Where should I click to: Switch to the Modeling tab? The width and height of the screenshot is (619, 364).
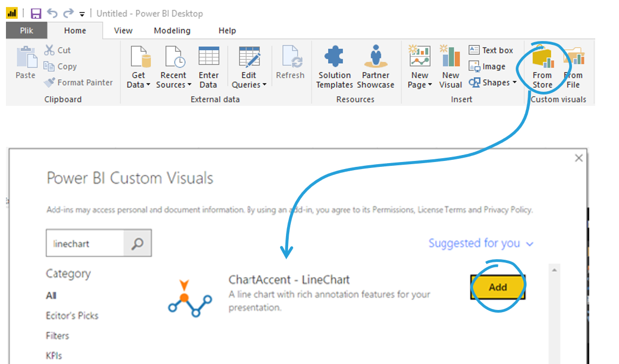pos(172,31)
